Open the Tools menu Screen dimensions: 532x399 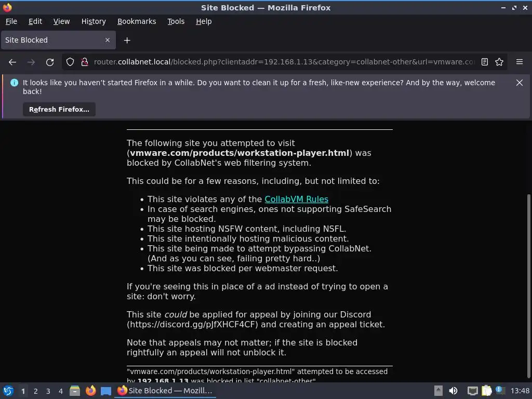click(x=176, y=21)
